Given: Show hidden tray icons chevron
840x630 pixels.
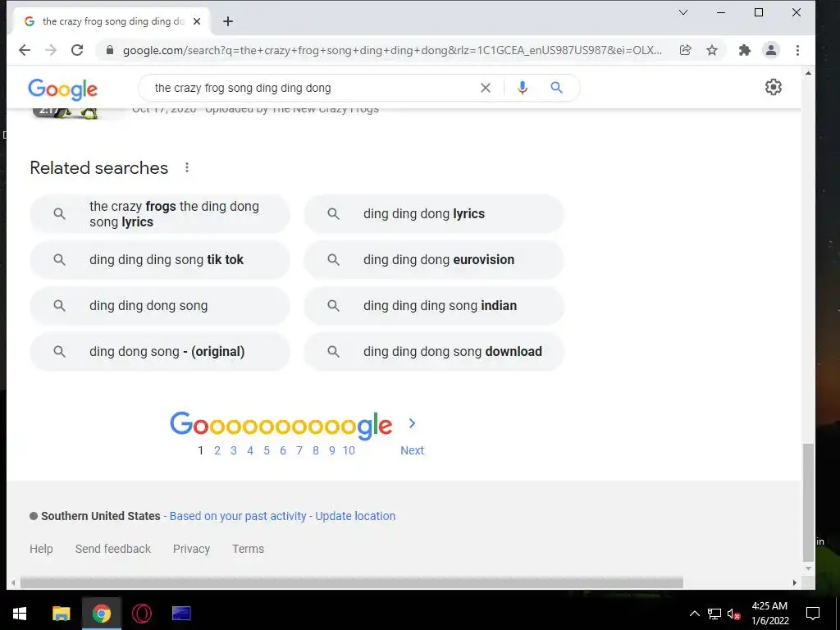Looking at the screenshot, I should [694, 614].
